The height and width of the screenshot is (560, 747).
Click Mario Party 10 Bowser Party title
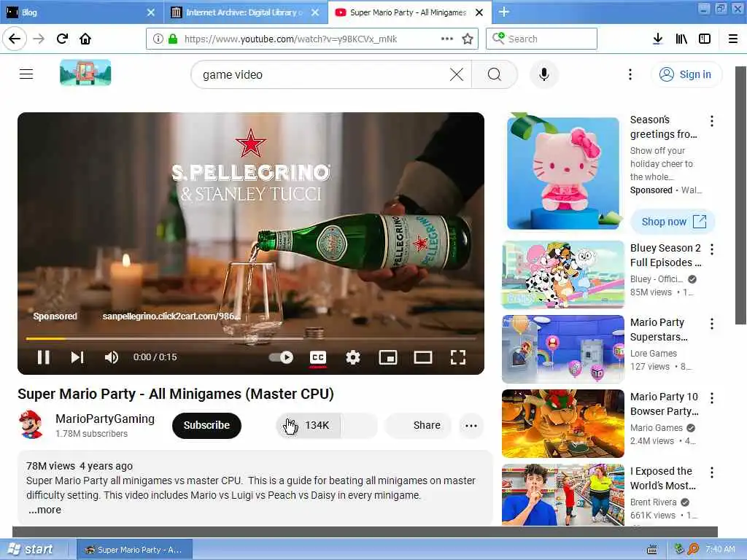tap(664, 404)
